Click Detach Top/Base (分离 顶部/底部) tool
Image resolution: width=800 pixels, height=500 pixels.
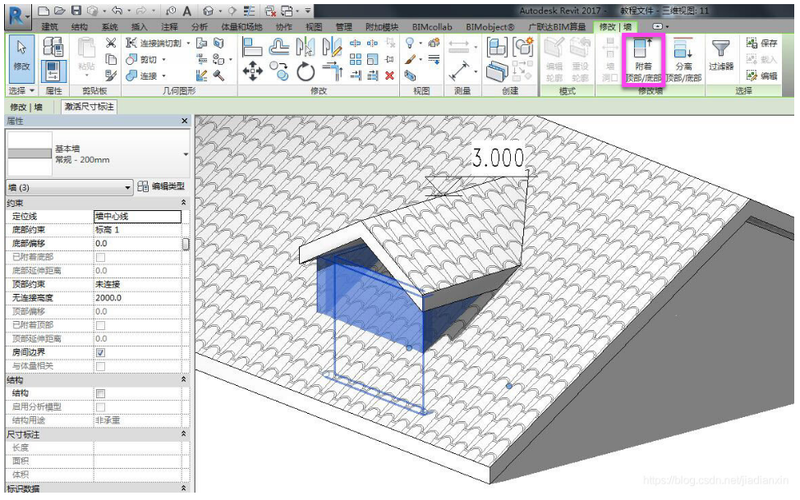point(684,58)
